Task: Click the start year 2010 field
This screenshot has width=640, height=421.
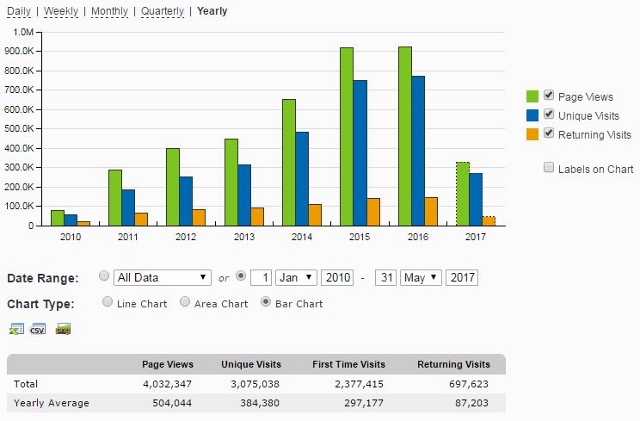Action: (336, 277)
